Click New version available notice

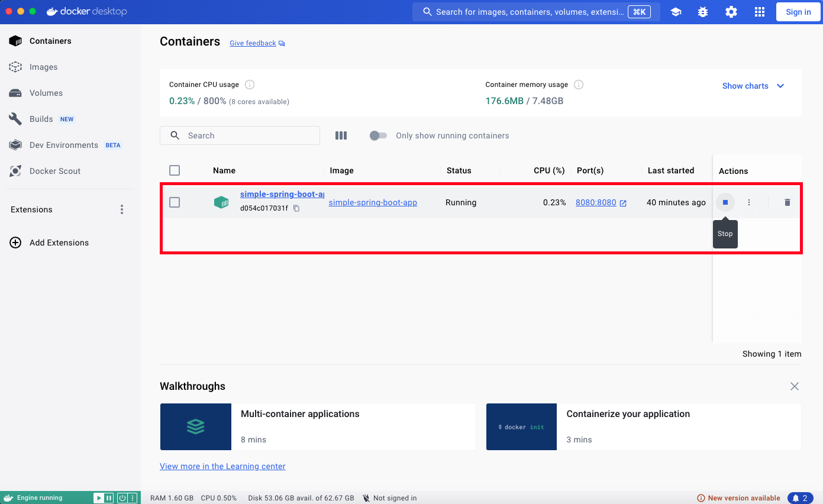click(738, 498)
